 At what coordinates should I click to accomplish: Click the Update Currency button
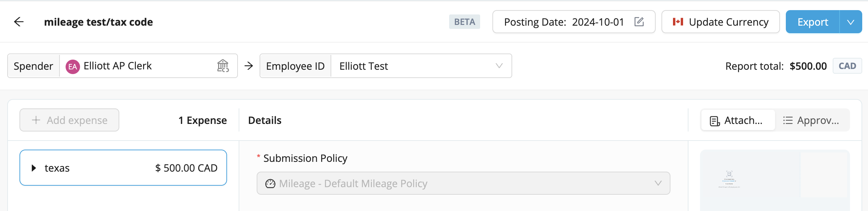721,22
